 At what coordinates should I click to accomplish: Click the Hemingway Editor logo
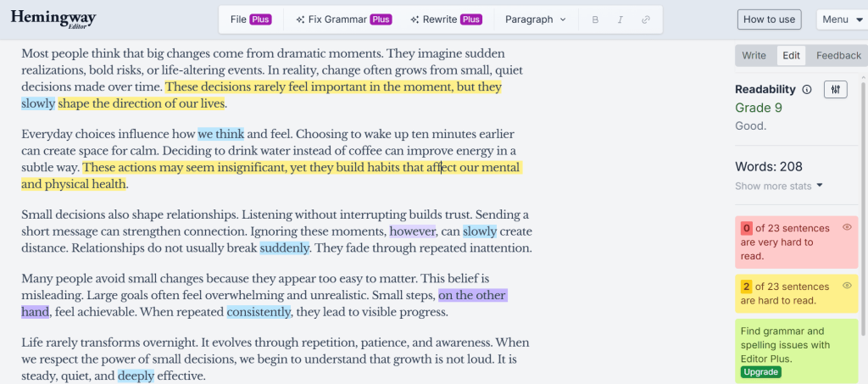53,19
